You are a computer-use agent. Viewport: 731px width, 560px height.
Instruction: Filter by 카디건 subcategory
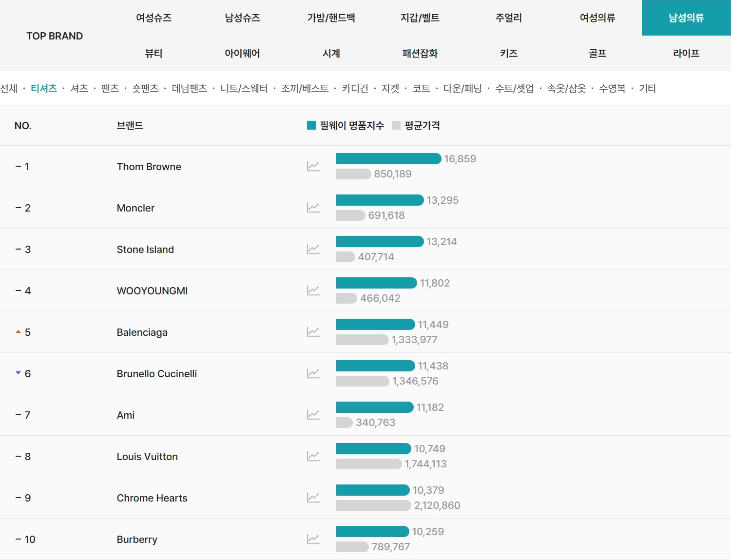355,88
